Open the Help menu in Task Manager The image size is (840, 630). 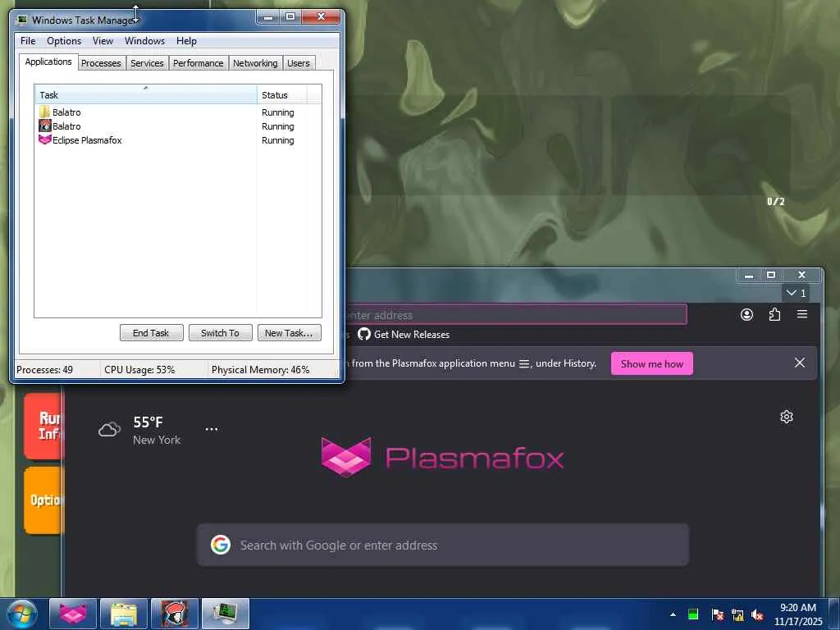186,41
